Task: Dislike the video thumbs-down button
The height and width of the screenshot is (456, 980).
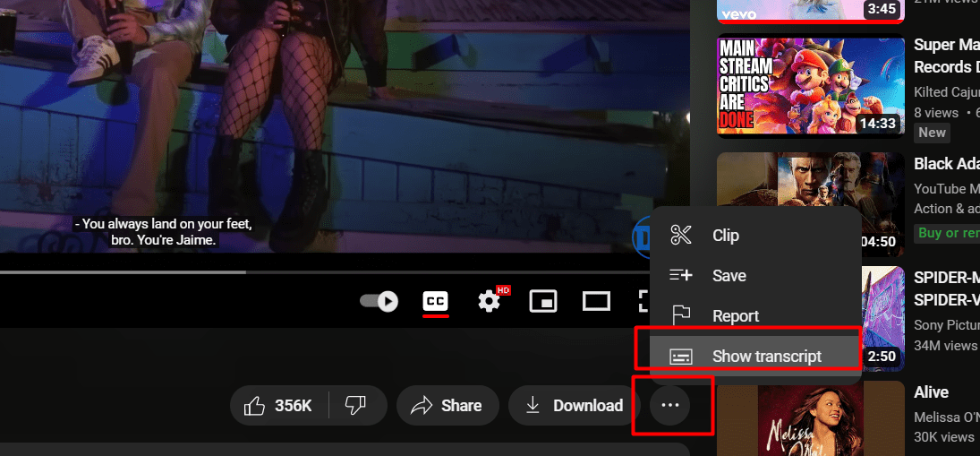Action: 356,406
